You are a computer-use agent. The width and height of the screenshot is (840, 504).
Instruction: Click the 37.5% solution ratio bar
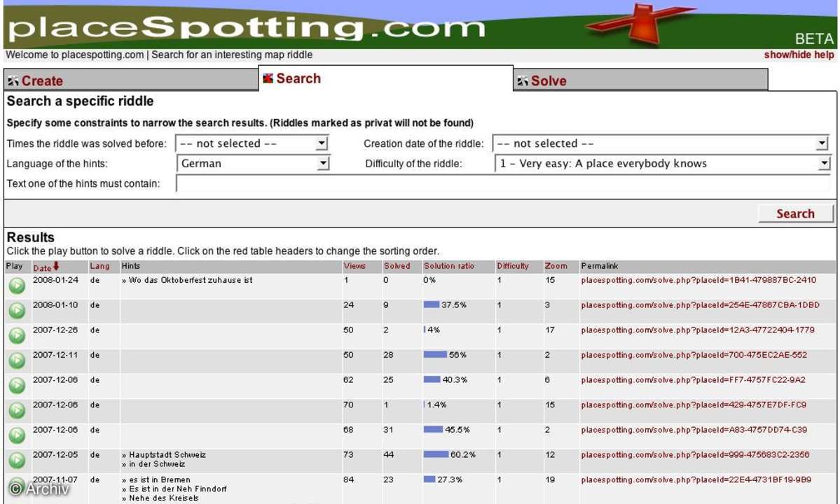coord(432,304)
